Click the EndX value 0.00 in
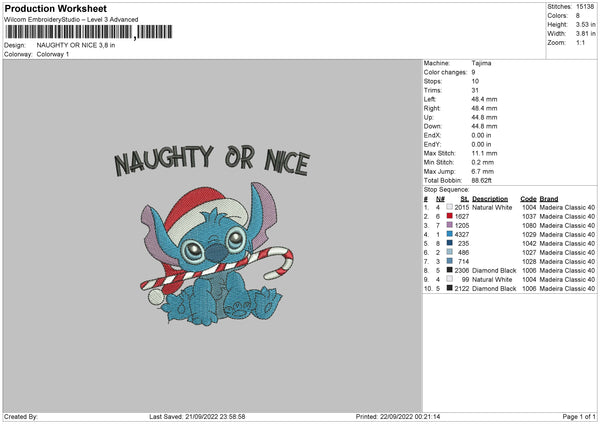Screen dimensions: 600x424 [x=481, y=135]
